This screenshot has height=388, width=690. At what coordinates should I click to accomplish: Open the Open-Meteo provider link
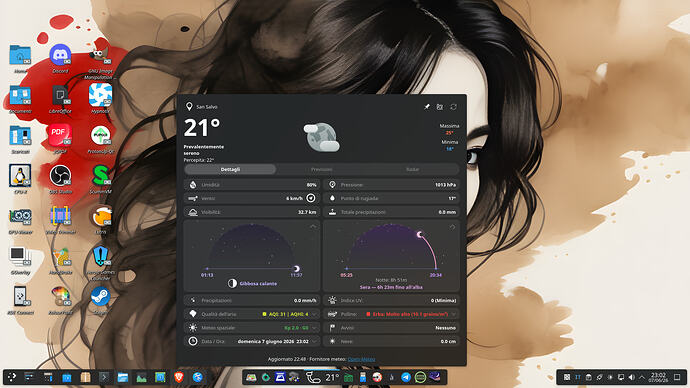point(361,359)
